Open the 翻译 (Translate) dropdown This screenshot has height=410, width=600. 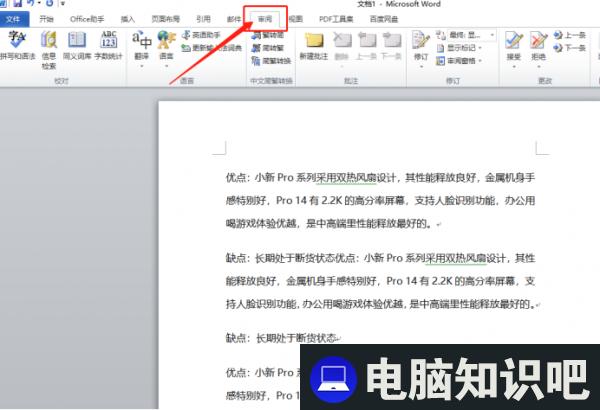click(141, 50)
